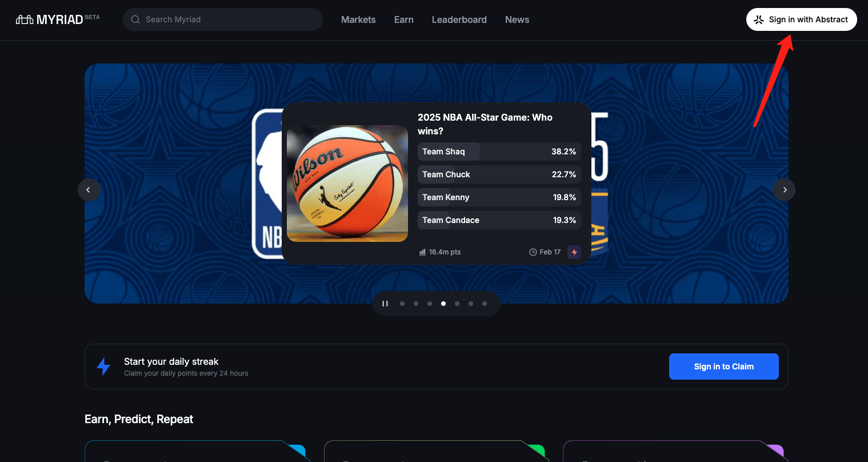Click Claim your daily points every 24 hours text
Screen dimensions: 868x462
click(186, 373)
